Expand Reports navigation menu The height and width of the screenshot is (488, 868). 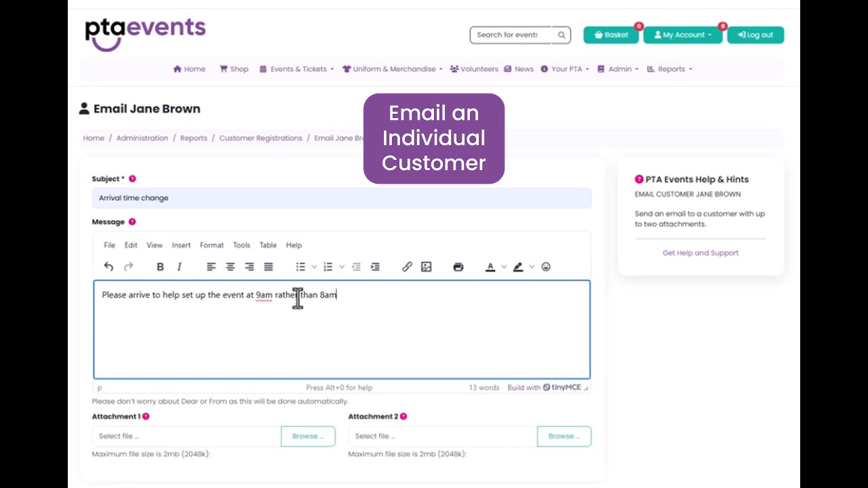670,69
